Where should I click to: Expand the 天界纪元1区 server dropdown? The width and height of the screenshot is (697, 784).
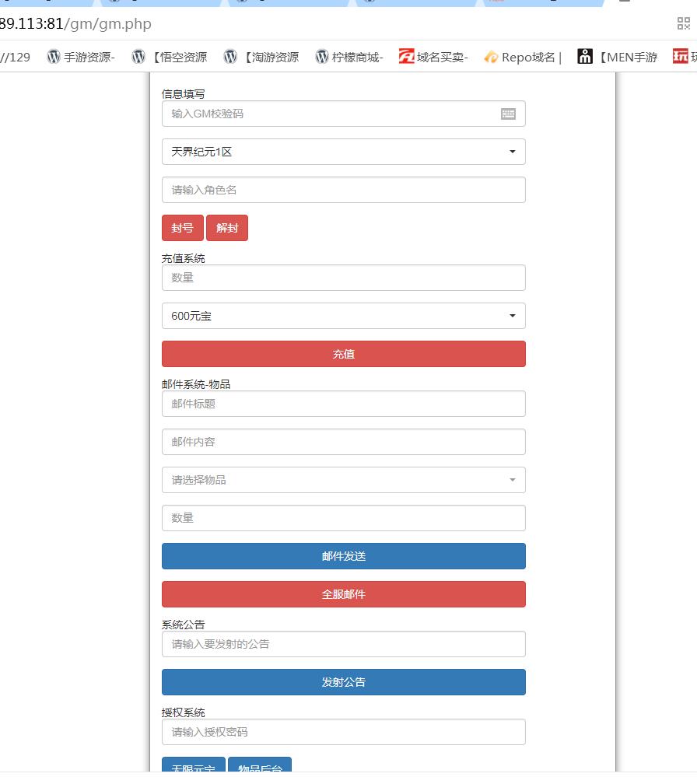(343, 152)
